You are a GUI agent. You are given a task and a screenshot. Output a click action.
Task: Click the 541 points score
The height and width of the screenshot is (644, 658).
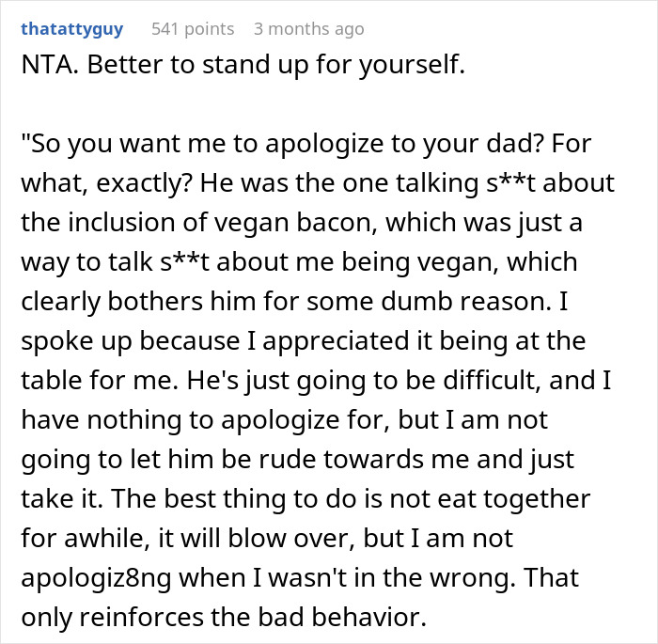click(193, 29)
